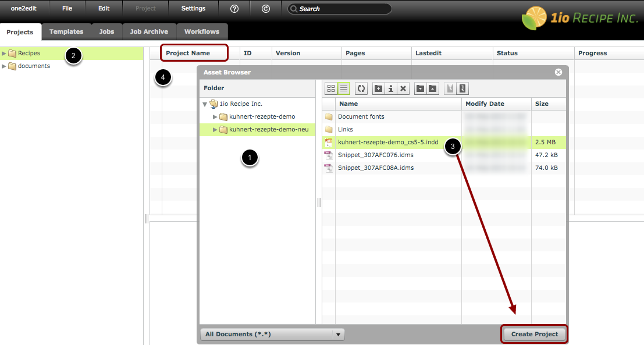Select kuhnert-rezepte-demo_cs5-5.indd file
Image resolution: width=644 pixels, height=345 pixels.
click(444, 142)
